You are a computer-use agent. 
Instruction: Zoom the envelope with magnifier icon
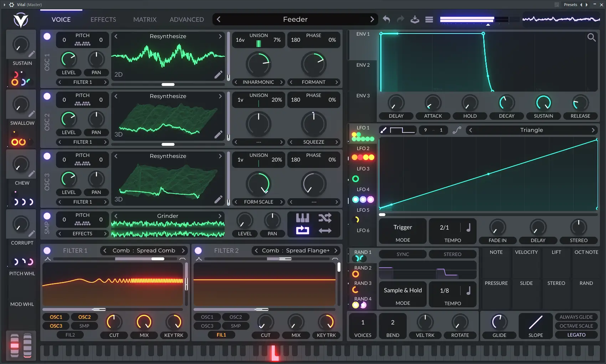[591, 37]
